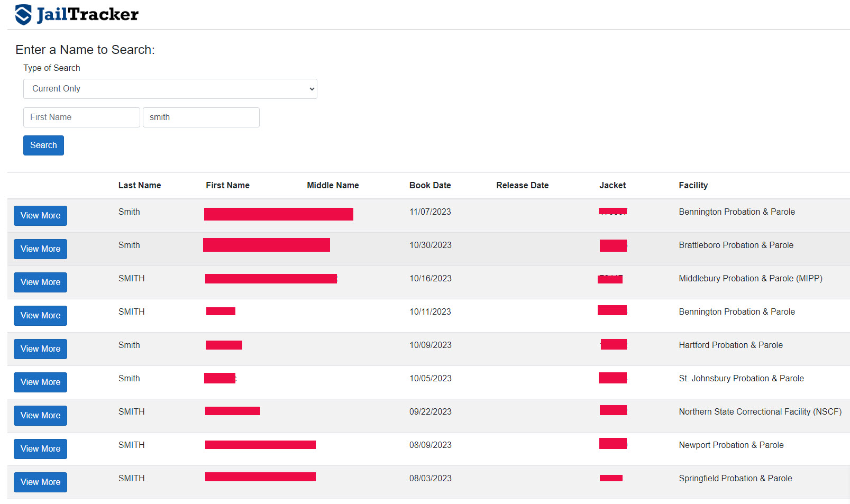850x504 pixels.
Task: Click the Book Date column header
Action: tap(430, 186)
